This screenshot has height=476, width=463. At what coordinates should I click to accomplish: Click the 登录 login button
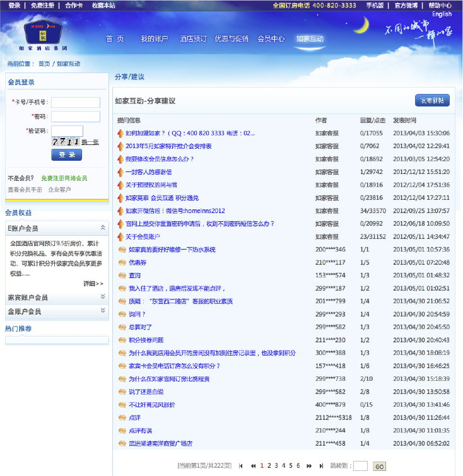coord(66,155)
